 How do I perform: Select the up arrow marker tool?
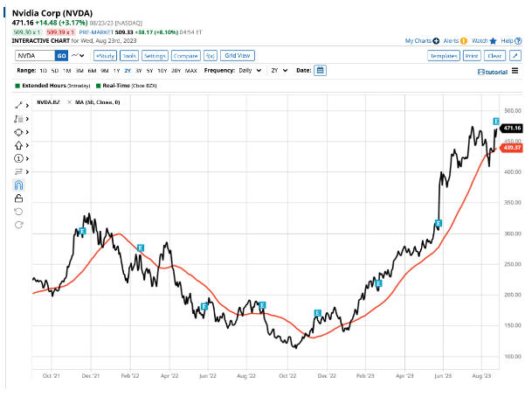[x=18, y=145]
